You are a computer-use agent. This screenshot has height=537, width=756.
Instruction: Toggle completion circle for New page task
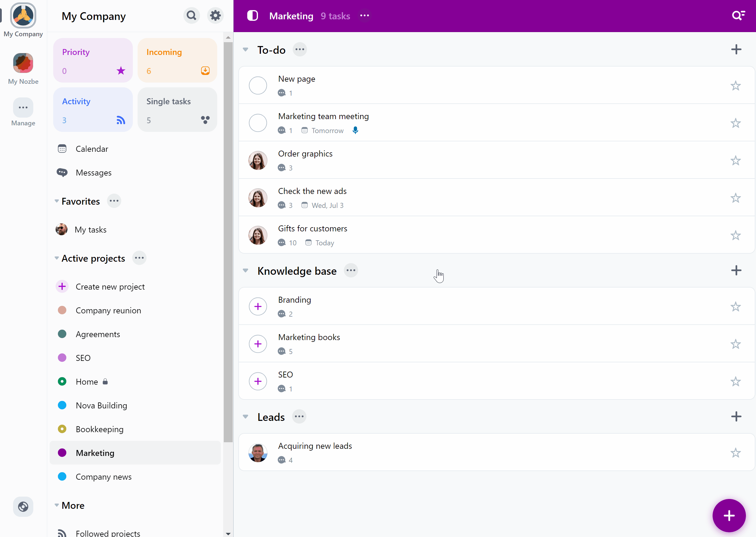click(x=258, y=86)
